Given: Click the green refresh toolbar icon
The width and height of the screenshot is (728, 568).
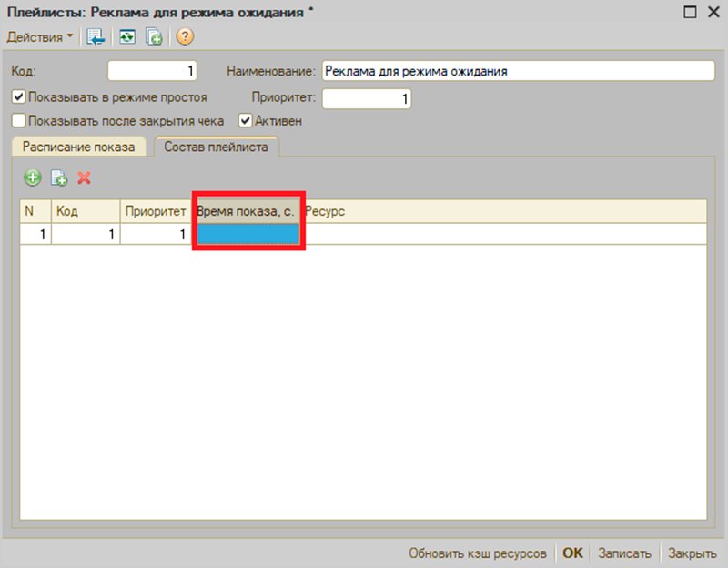Looking at the screenshot, I should (x=127, y=36).
